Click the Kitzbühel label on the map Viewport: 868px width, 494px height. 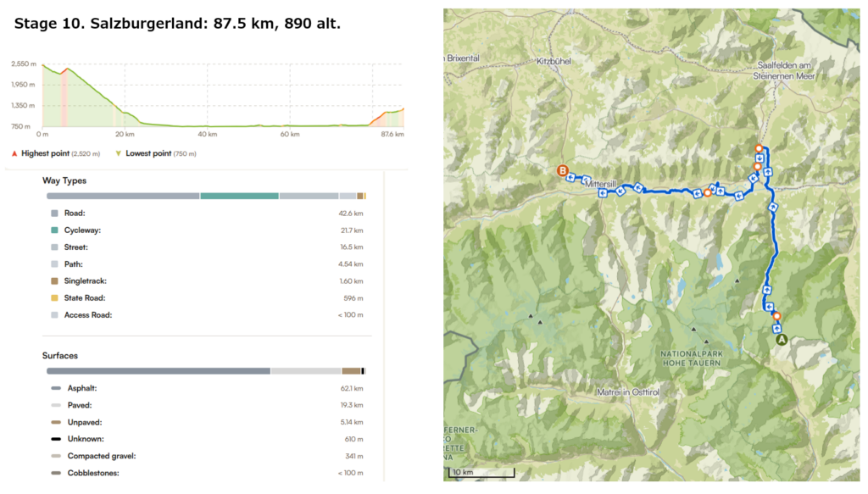[x=556, y=62]
